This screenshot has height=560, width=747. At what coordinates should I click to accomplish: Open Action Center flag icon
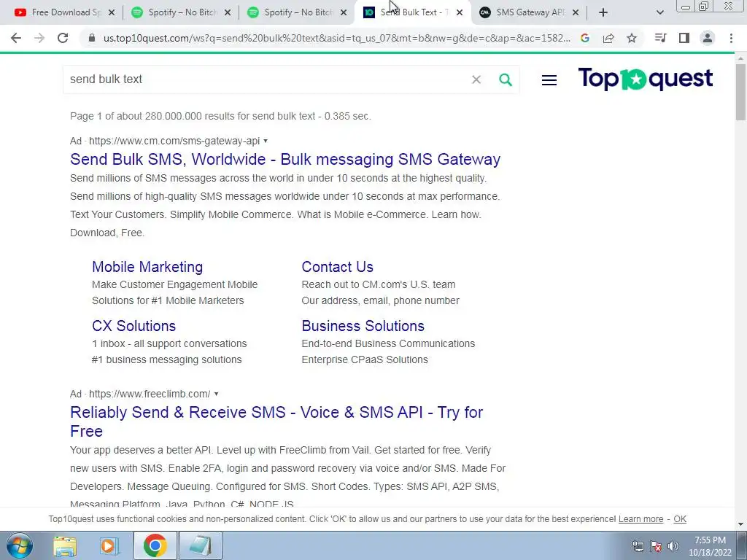[x=656, y=545]
